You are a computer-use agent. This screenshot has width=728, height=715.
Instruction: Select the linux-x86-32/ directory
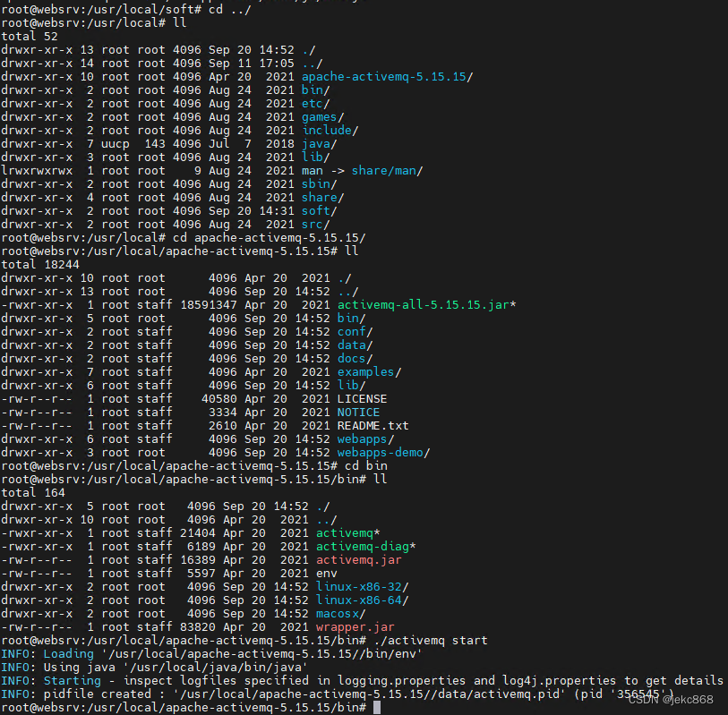click(x=362, y=587)
